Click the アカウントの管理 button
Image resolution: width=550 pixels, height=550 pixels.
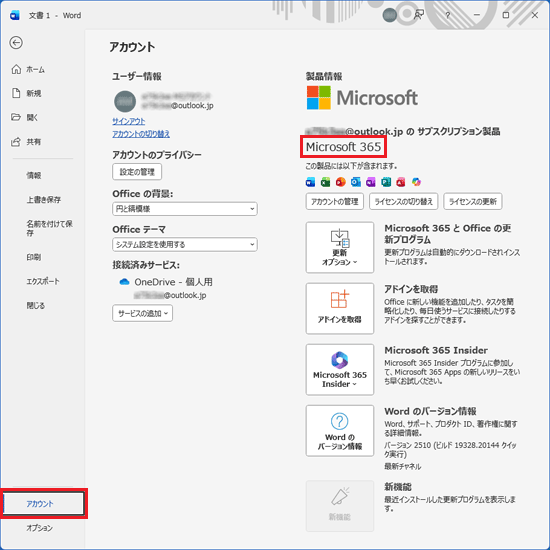335,201
